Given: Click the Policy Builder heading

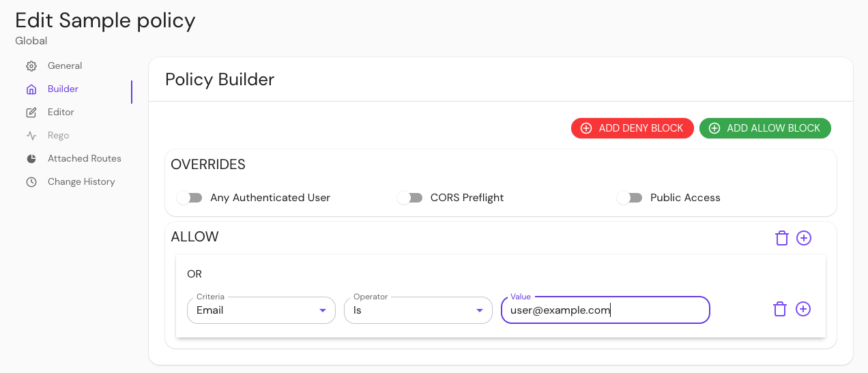Looking at the screenshot, I should pyautogui.click(x=220, y=80).
